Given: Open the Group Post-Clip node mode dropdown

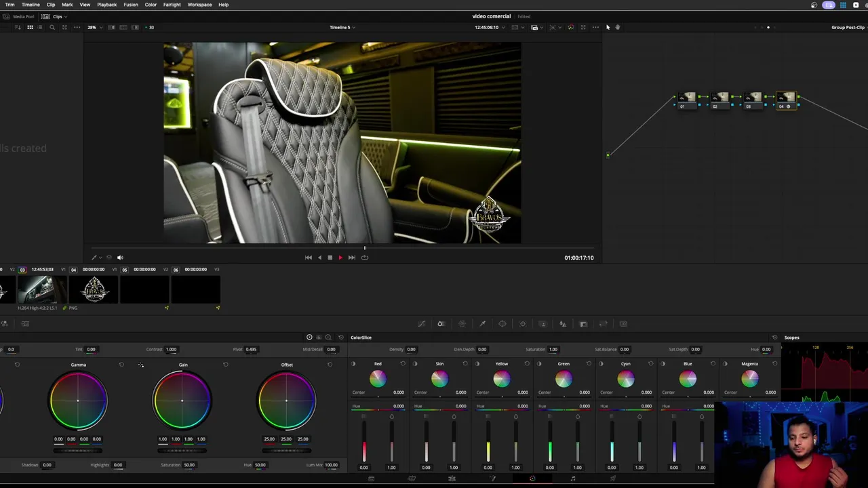Looking at the screenshot, I should (848, 27).
